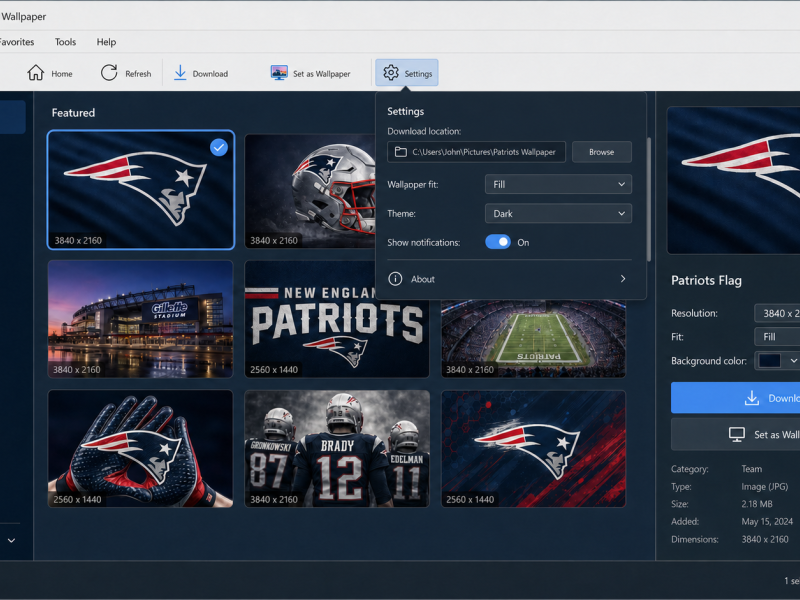Image resolution: width=800 pixels, height=600 pixels.
Task: Open the Theme dropdown set to Dark
Action: click(x=558, y=213)
